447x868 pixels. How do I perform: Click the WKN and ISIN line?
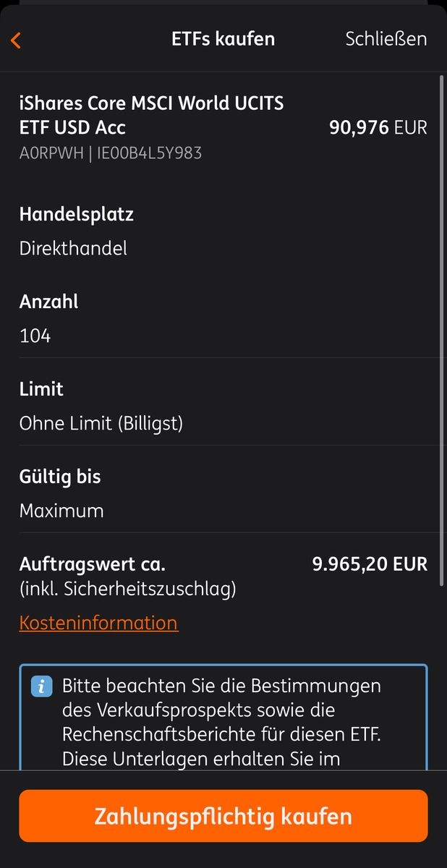[x=110, y=153]
